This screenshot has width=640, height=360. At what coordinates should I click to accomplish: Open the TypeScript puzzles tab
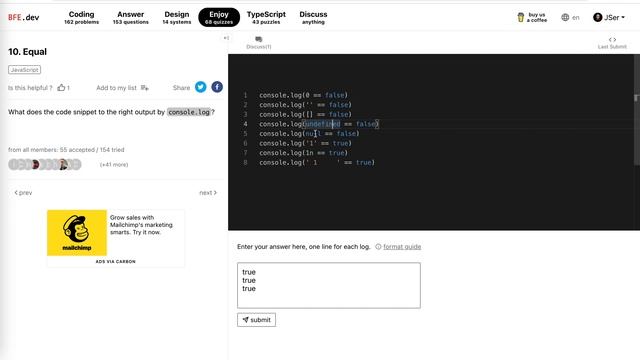click(266, 17)
